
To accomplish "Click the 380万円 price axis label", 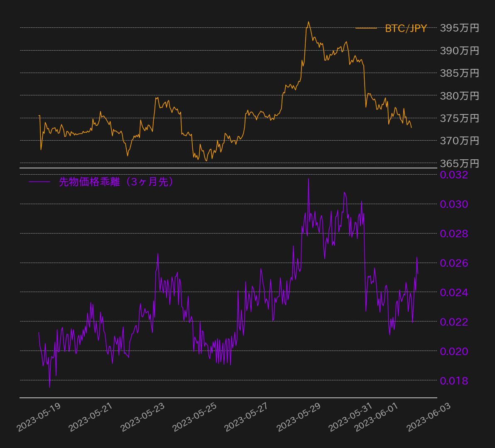I will [x=459, y=96].
